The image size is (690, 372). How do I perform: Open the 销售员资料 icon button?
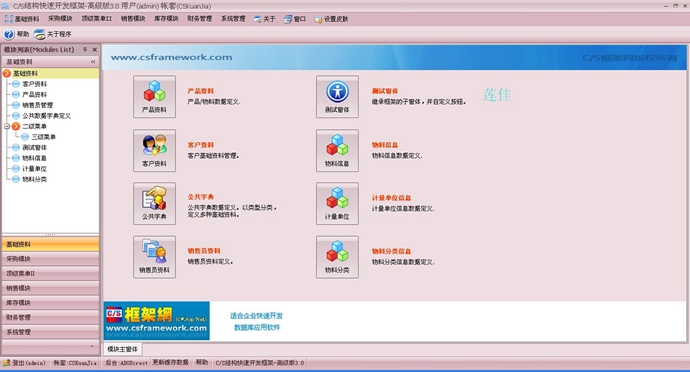tap(154, 257)
